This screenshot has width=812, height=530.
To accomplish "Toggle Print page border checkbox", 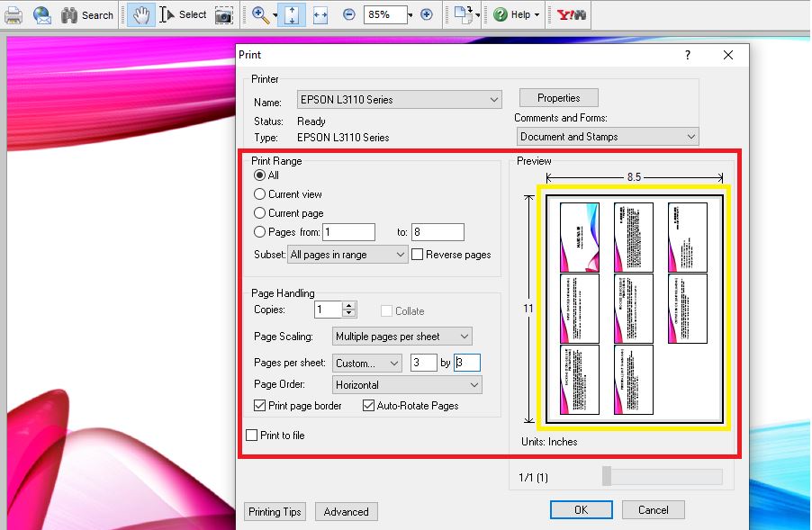I will (x=260, y=406).
